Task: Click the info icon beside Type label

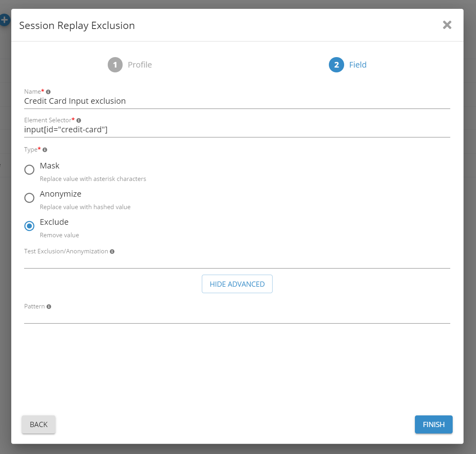Action: point(45,150)
